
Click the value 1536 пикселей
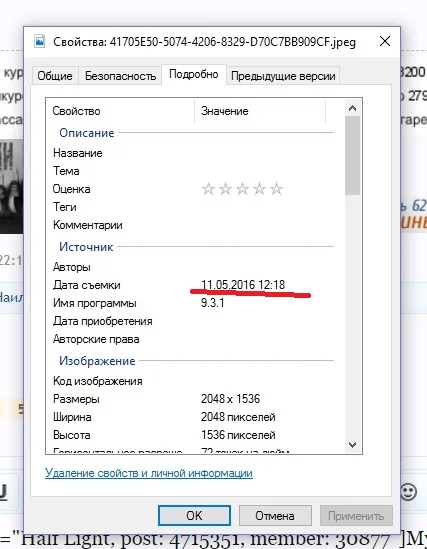(x=238, y=435)
